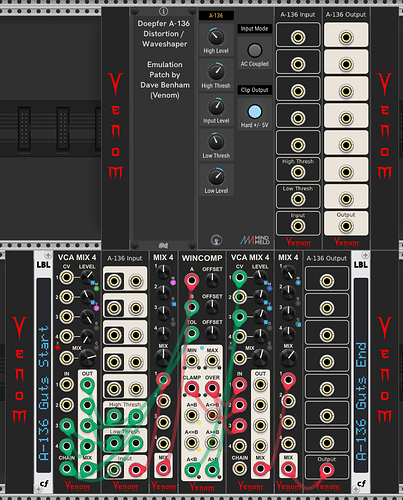This screenshot has height=500, width=403.
Task: Toggle green mode button on left VCA MIX 4
Action: 97,289
